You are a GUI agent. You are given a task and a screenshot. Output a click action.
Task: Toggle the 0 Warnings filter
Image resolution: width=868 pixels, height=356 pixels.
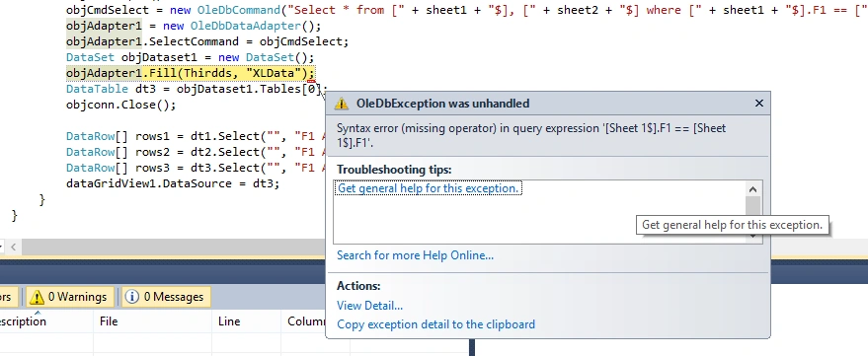69,297
